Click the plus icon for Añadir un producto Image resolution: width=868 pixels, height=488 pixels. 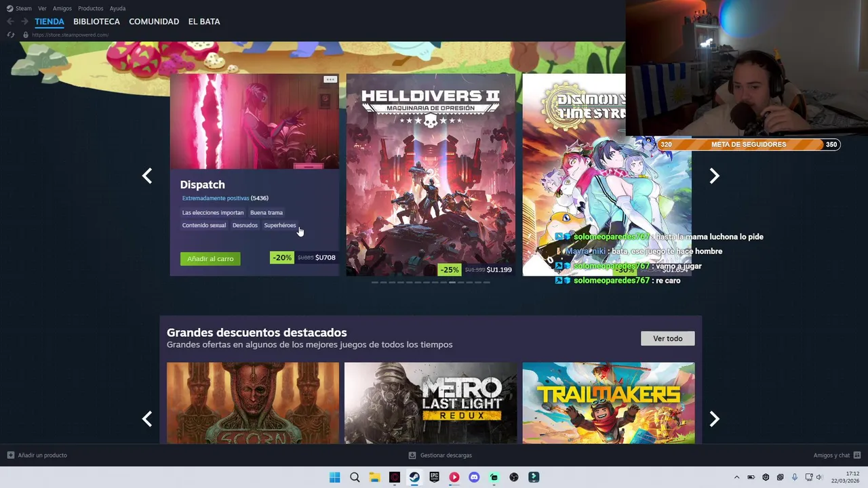pyautogui.click(x=10, y=455)
